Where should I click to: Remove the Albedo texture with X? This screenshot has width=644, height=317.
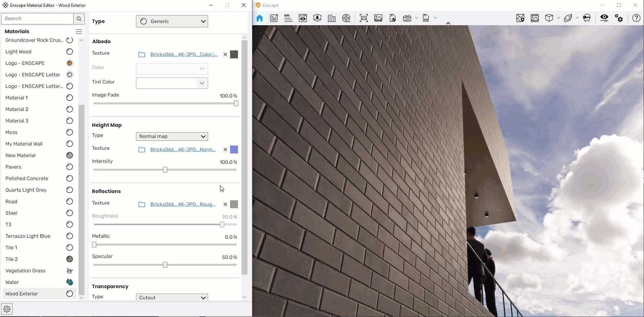[225, 54]
